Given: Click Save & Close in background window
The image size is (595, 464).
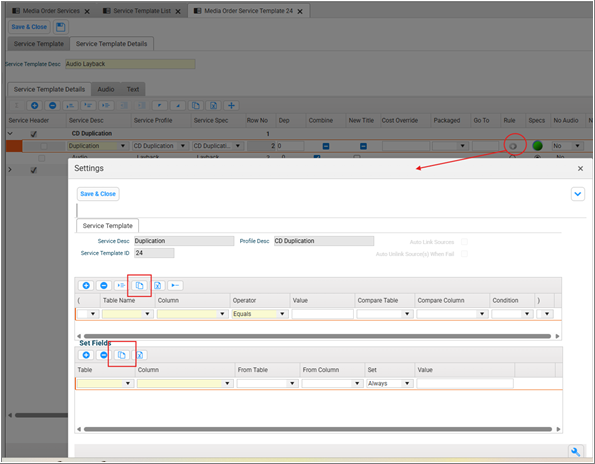Looking at the screenshot, I should pos(29,27).
